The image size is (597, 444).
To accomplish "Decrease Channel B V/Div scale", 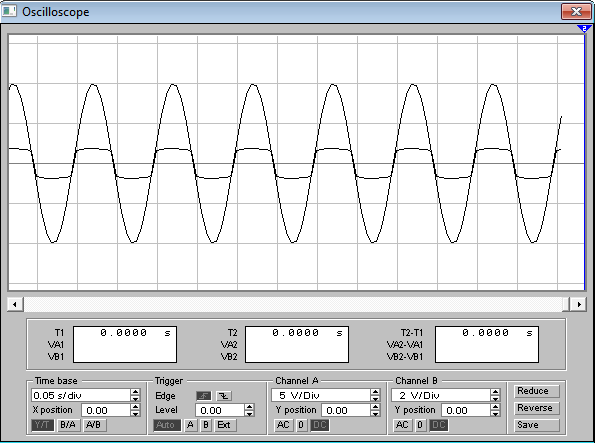I will 495,399.
